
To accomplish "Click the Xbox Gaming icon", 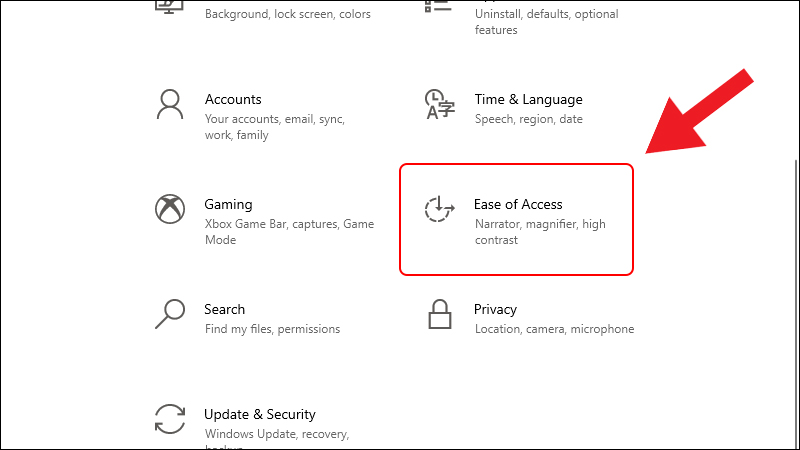I will click(x=170, y=209).
